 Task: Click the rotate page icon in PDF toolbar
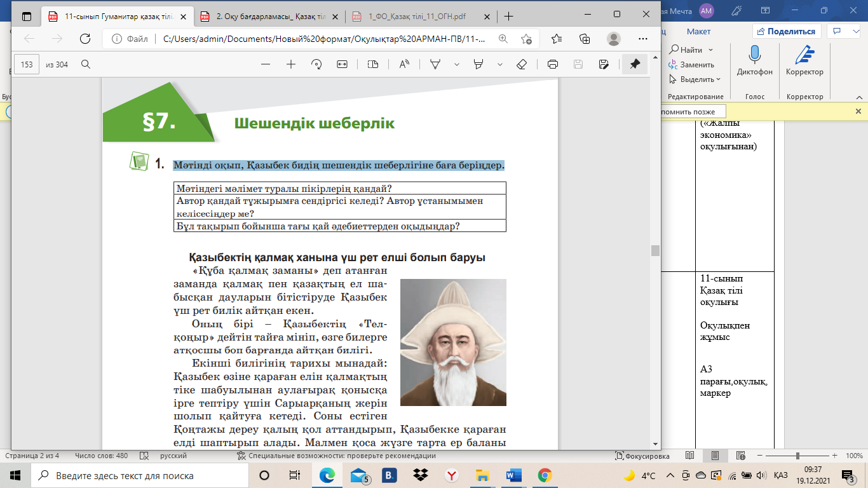click(316, 64)
